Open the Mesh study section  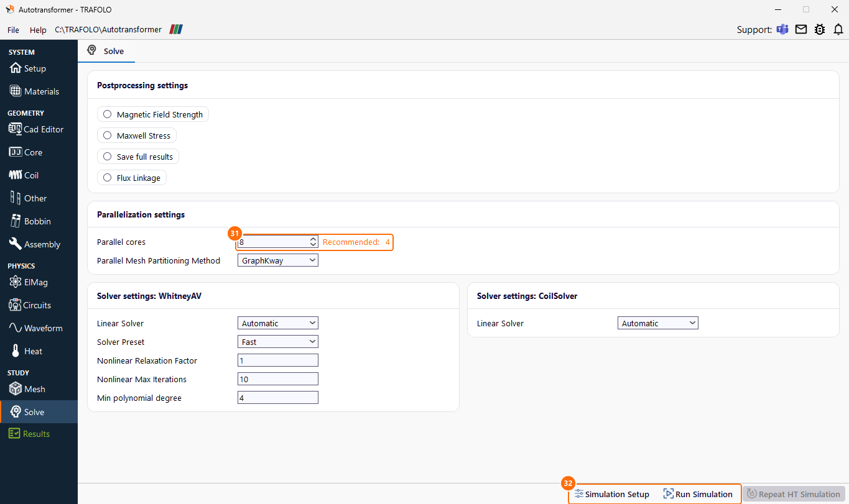point(27,389)
